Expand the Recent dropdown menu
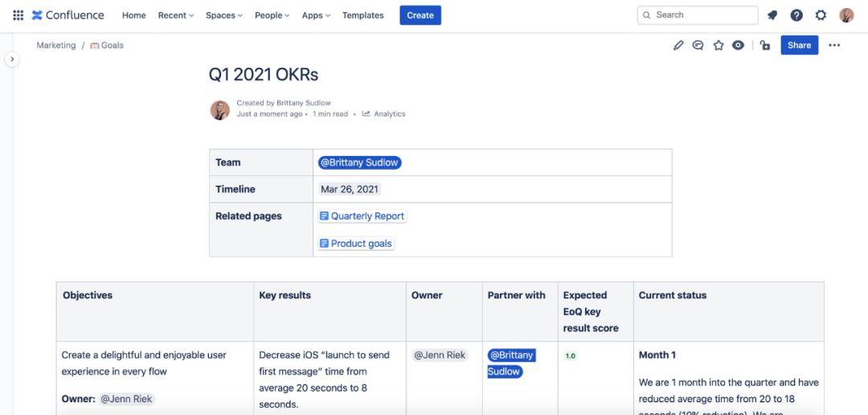The image size is (868, 415). (x=176, y=15)
